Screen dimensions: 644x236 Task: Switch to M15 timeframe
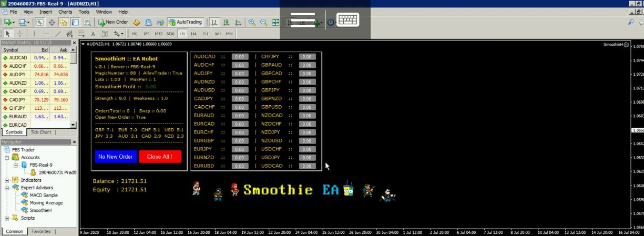(x=158, y=34)
